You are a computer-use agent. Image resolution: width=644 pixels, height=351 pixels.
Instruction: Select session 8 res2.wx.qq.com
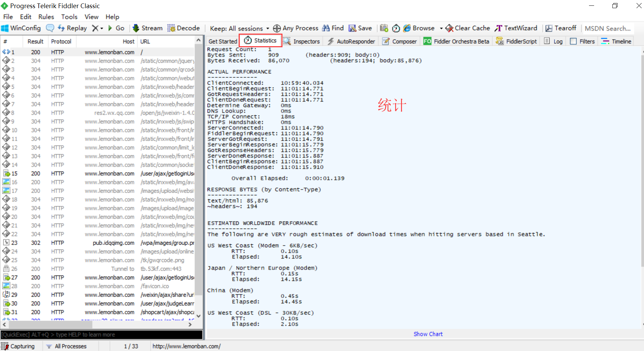click(x=98, y=113)
